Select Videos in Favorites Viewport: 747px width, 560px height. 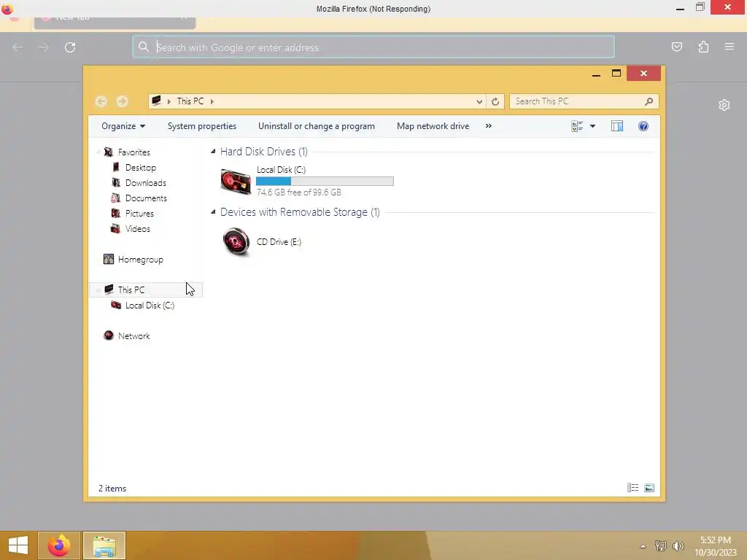pos(138,228)
